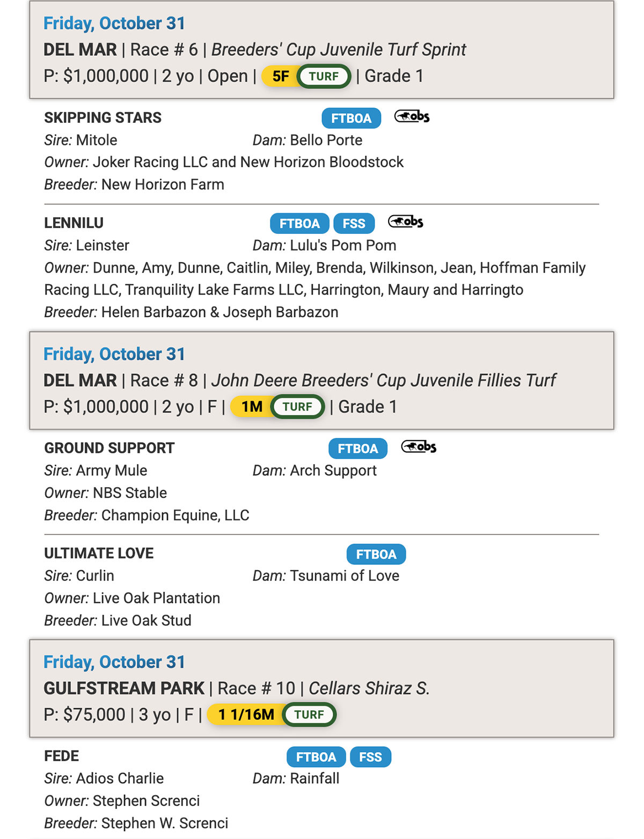Click the FTBOA badge next to Fede

(316, 757)
